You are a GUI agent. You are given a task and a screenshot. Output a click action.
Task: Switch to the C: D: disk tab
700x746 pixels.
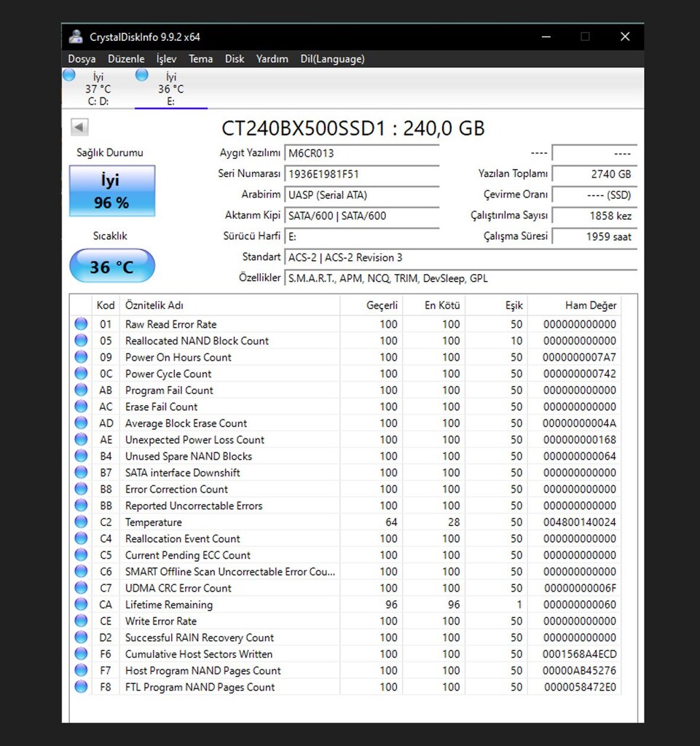(x=98, y=88)
